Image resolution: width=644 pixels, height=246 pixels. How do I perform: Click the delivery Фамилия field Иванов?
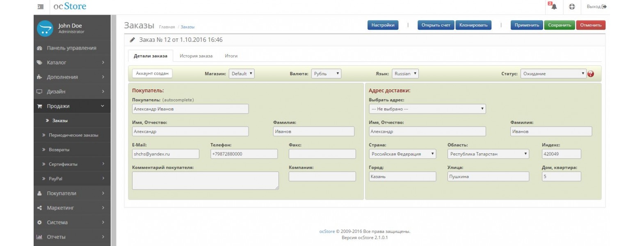click(x=551, y=132)
